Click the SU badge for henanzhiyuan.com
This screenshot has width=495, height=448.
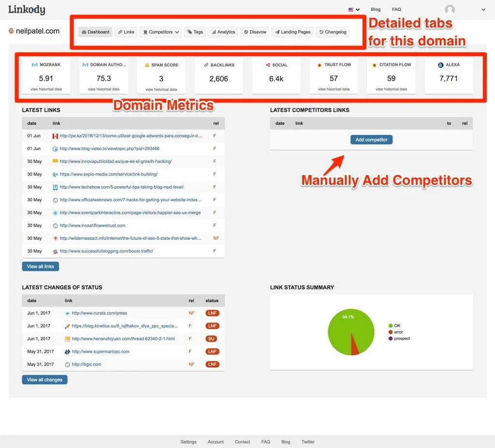tap(211, 339)
